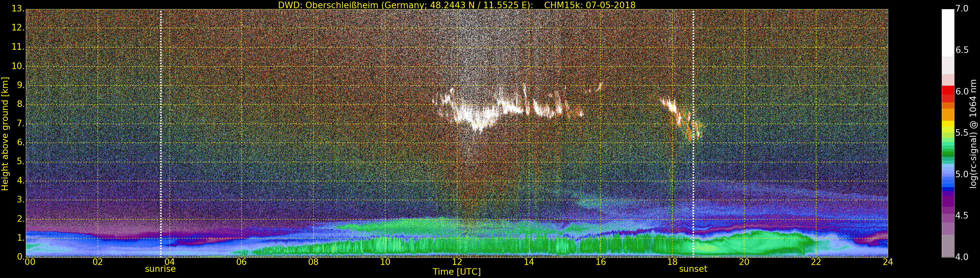Click the "6.0" colorbar scale value
This screenshot has height=278, width=980.
tap(962, 91)
